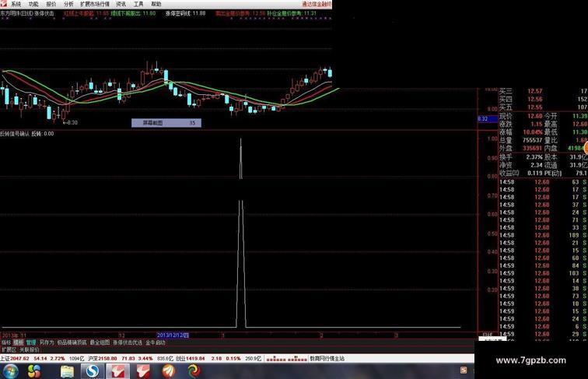Click the 买五 price 12.55
588x379 pixels.
(535, 107)
